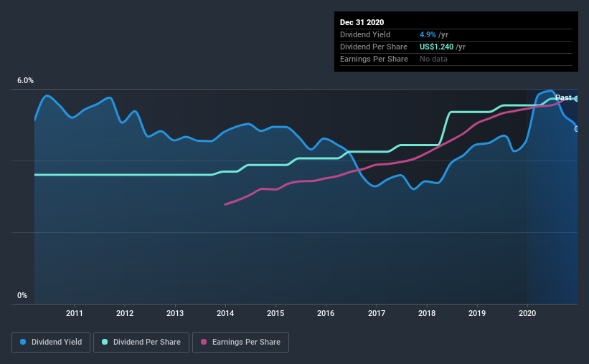This screenshot has height=364, width=589.
Task: Click the dividend per share endpoint marker
Action: [577, 99]
